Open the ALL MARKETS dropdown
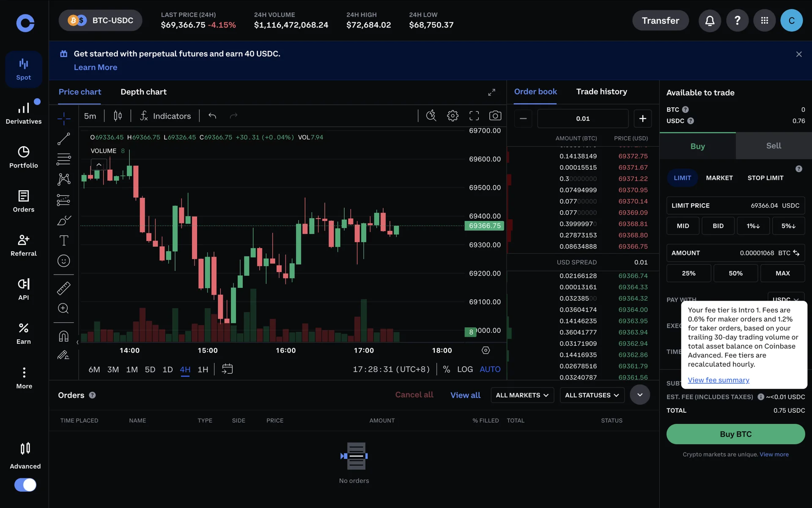This screenshot has height=508, width=812. (x=522, y=395)
